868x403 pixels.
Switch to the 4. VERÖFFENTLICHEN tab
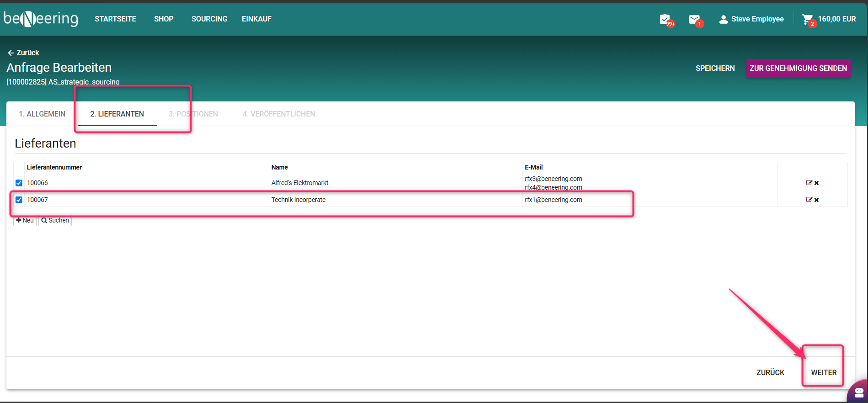click(x=279, y=114)
